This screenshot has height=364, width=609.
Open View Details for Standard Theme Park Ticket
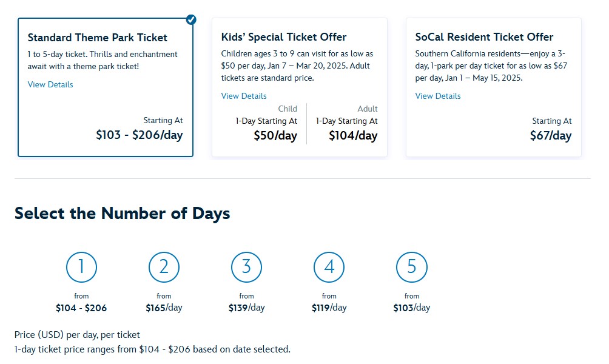[50, 84]
